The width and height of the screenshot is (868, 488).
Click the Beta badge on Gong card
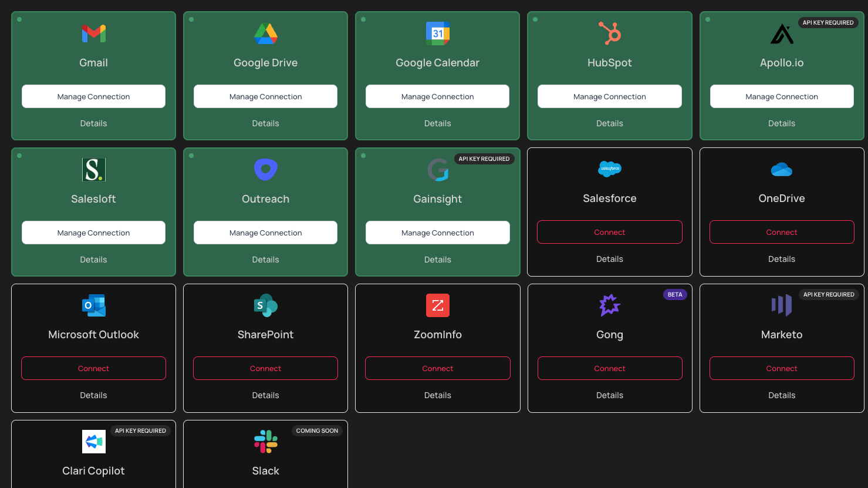pyautogui.click(x=675, y=295)
